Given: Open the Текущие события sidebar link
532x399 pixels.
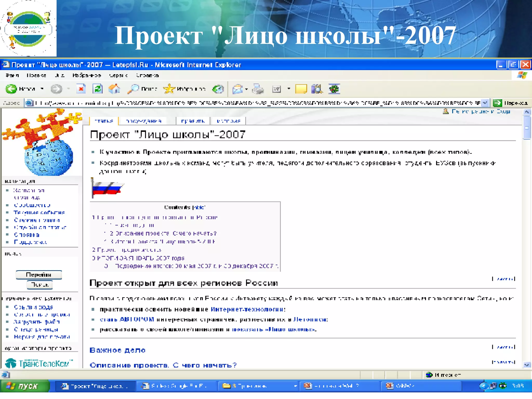Looking at the screenshot, I should click(39, 212).
